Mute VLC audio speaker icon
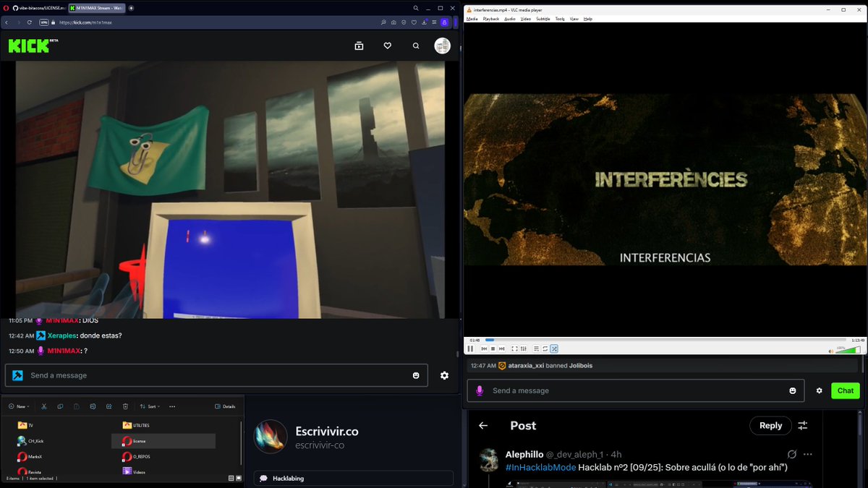868x488 pixels. coord(830,351)
